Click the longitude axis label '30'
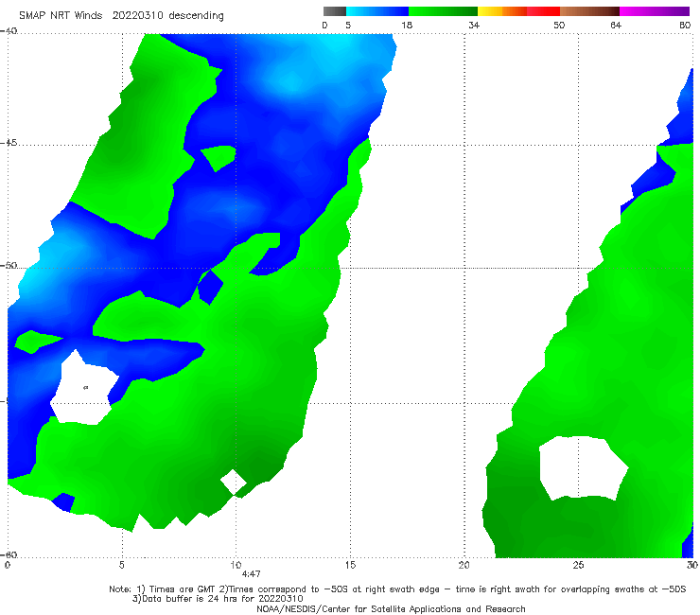Screen dimensions: 700x615 coord(692,566)
